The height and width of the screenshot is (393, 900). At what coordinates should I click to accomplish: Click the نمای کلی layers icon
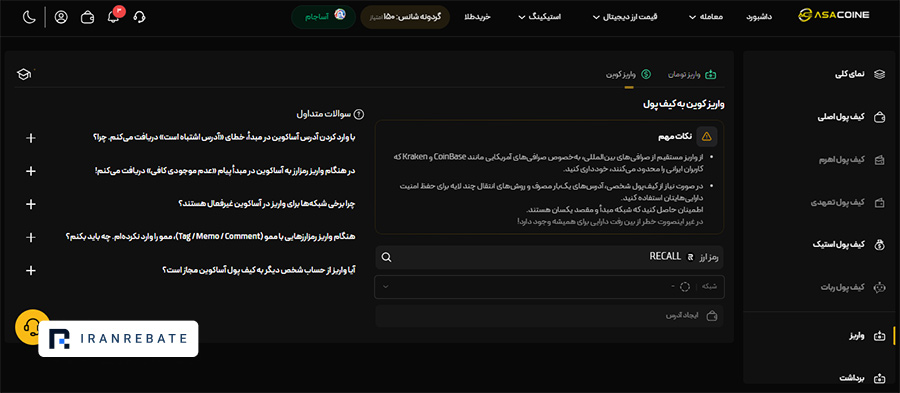pos(879,74)
